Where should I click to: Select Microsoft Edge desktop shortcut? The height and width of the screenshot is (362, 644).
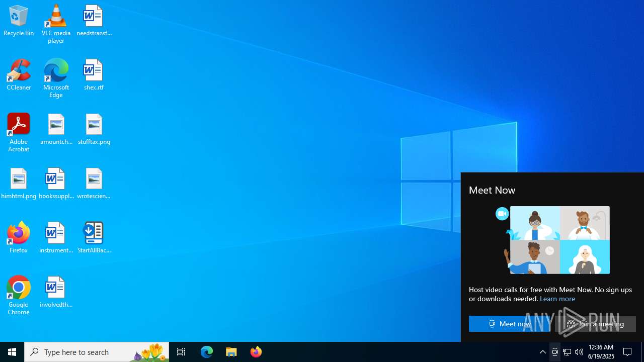[56, 78]
